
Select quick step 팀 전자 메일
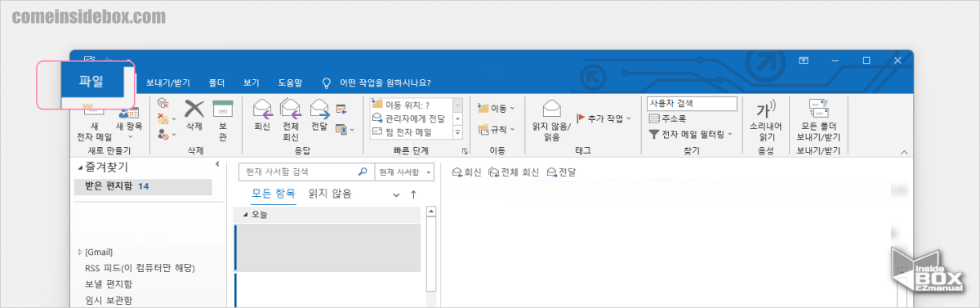pyautogui.click(x=411, y=132)
